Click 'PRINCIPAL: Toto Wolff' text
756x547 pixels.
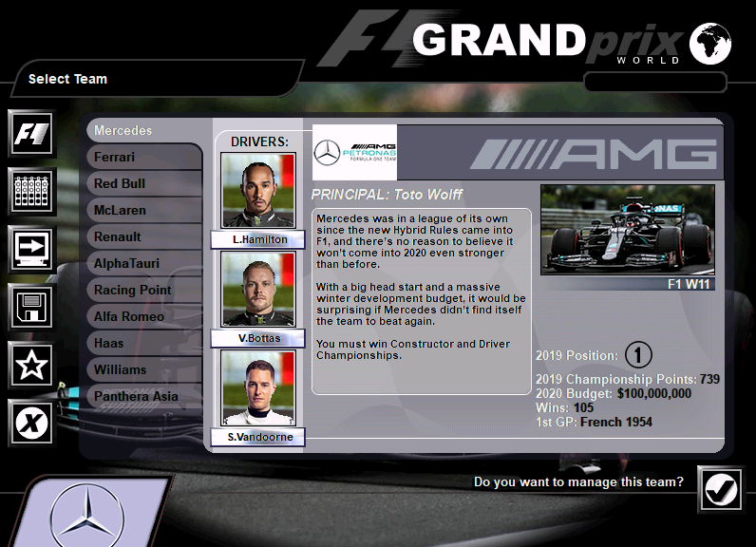tap(387, 195)
